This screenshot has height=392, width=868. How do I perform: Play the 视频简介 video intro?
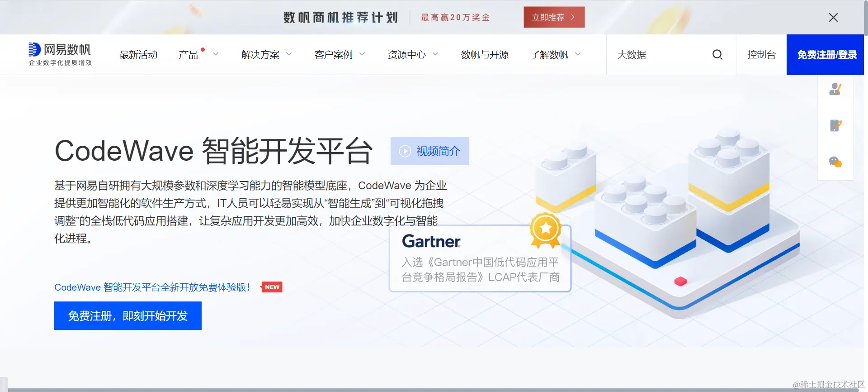(430, 151)
